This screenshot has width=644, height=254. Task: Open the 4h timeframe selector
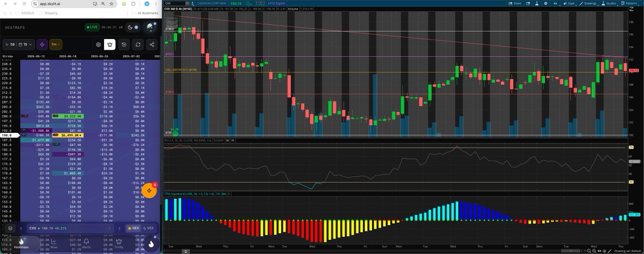point(556,3)
